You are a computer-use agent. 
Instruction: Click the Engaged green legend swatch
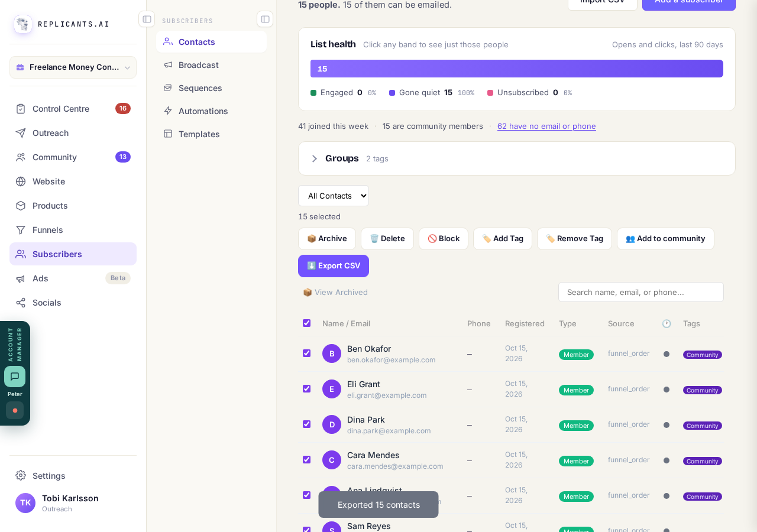tap(313, 93)
